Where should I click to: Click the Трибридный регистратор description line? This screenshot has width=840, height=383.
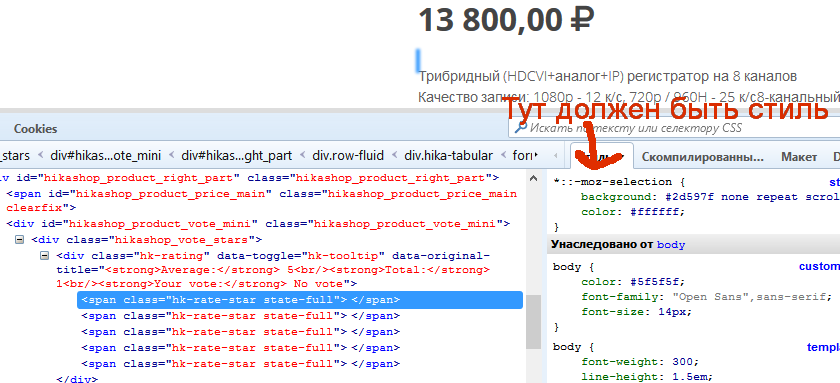[x=608, y=77]
